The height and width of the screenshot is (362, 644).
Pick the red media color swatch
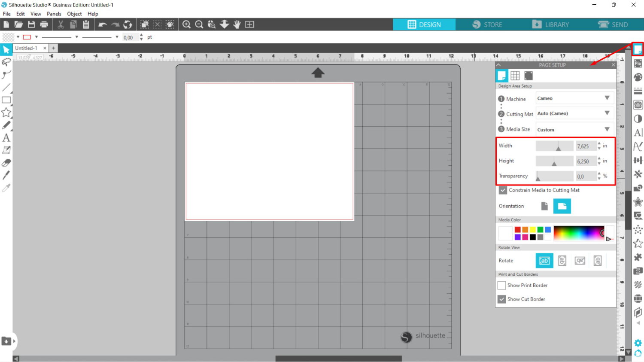(517, 230)
